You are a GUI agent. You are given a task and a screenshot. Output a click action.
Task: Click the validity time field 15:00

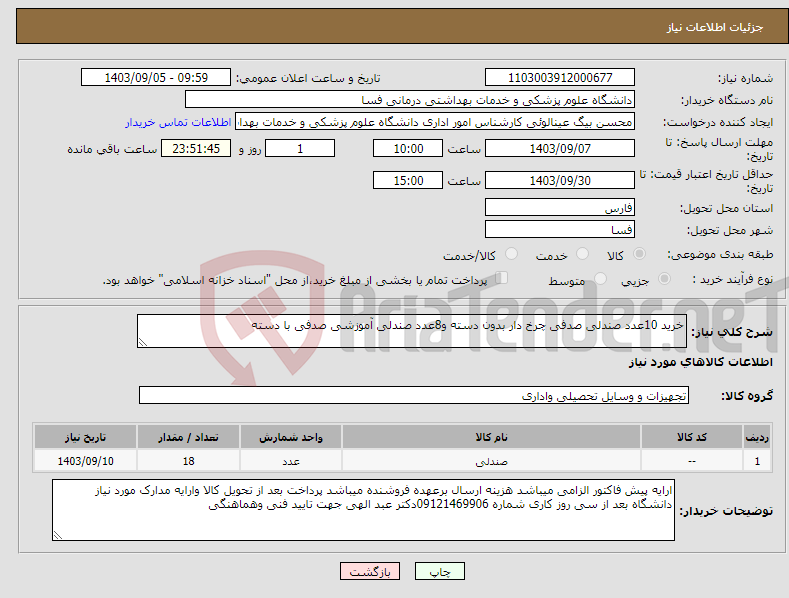(x=408, y=180)
